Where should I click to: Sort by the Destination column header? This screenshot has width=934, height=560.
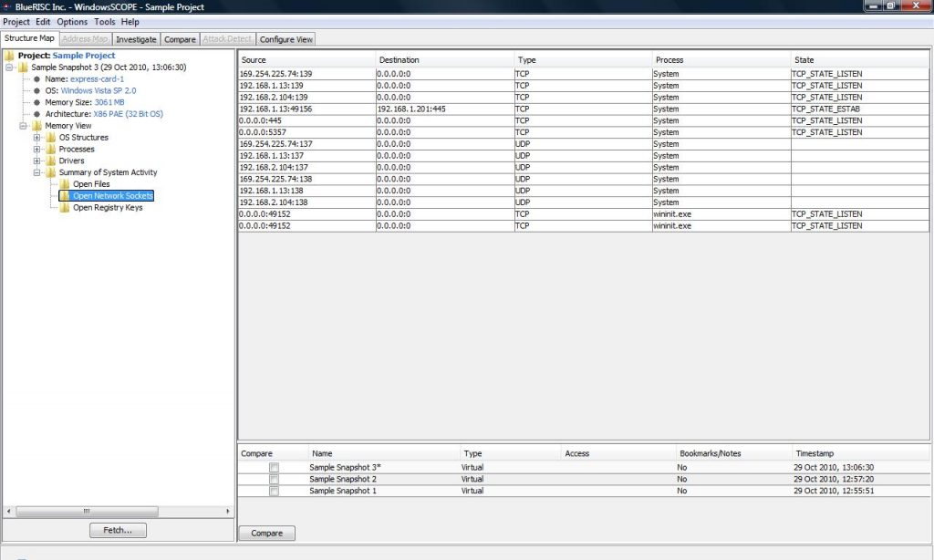pos(445,59)
